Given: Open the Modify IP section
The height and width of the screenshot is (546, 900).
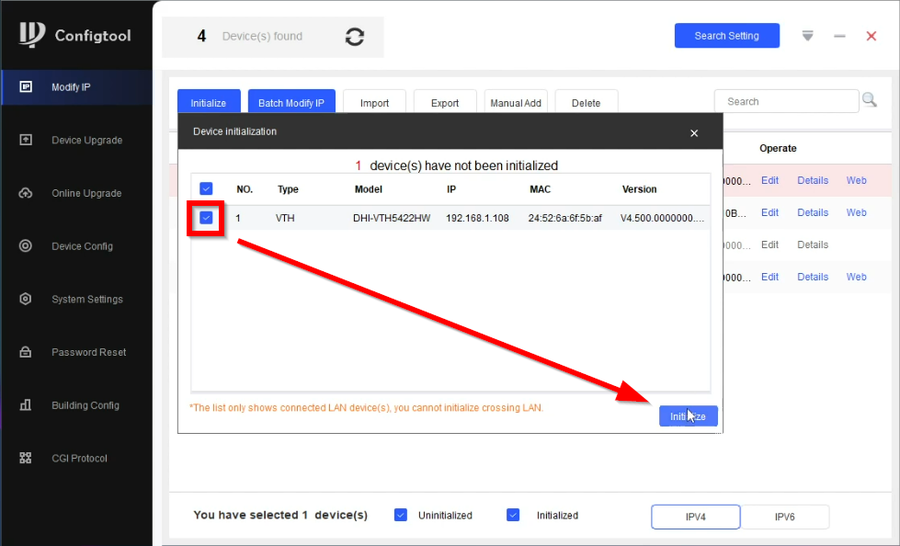Looking at the screenshot, I should [77, 87].
